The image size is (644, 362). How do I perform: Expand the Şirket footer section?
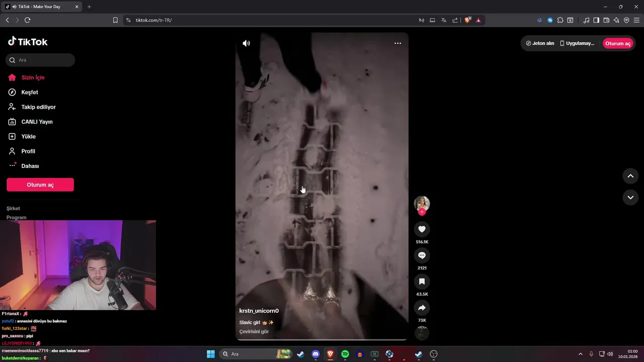coord(14,208)
